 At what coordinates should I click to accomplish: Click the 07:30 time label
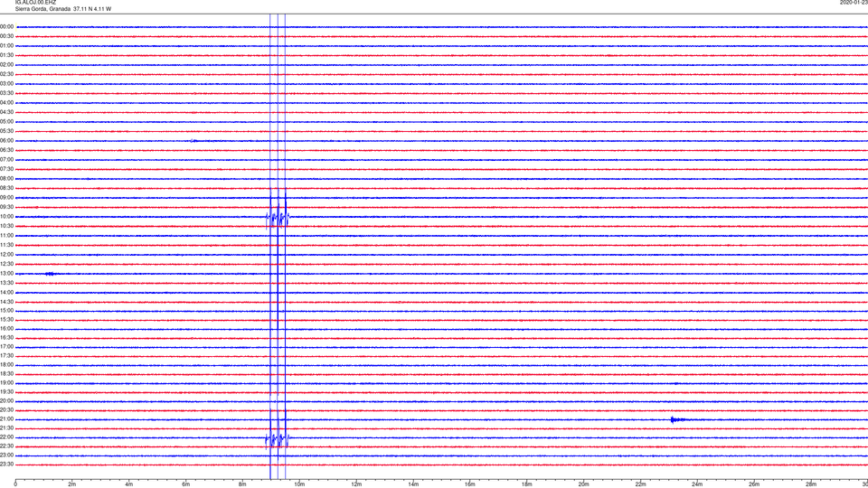(x=6, y=169)
